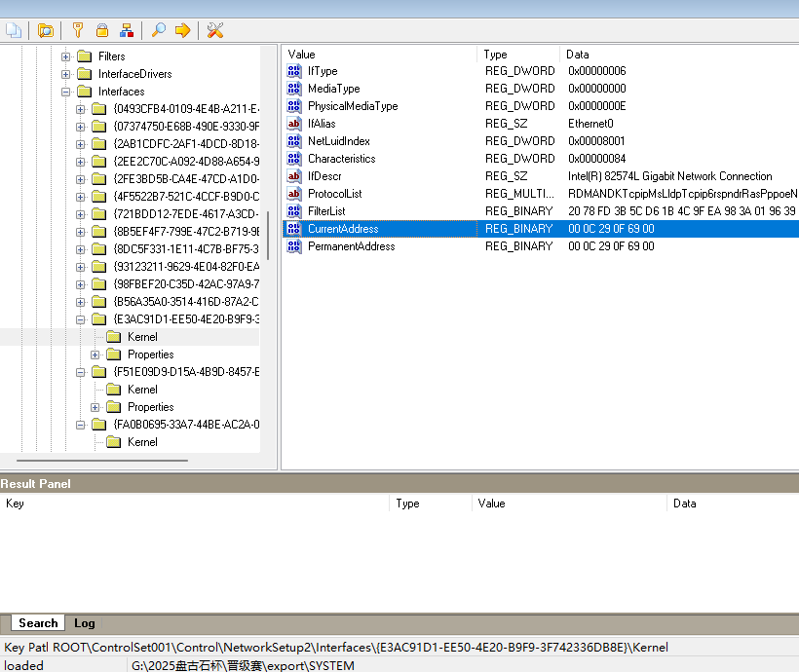Viewport: 799px width, 672px height.
Task: Click the network hierarchy toolbar icon
Action: [x=127, y=30]
